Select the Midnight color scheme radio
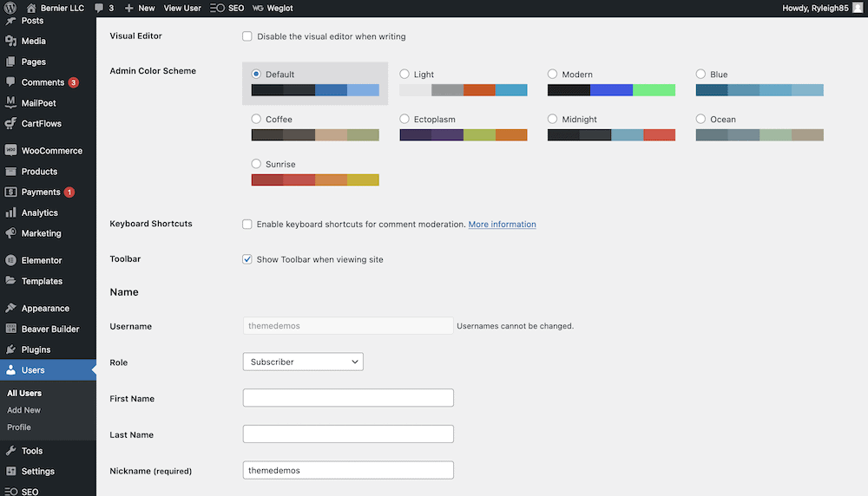 click(x=552, y=118)
